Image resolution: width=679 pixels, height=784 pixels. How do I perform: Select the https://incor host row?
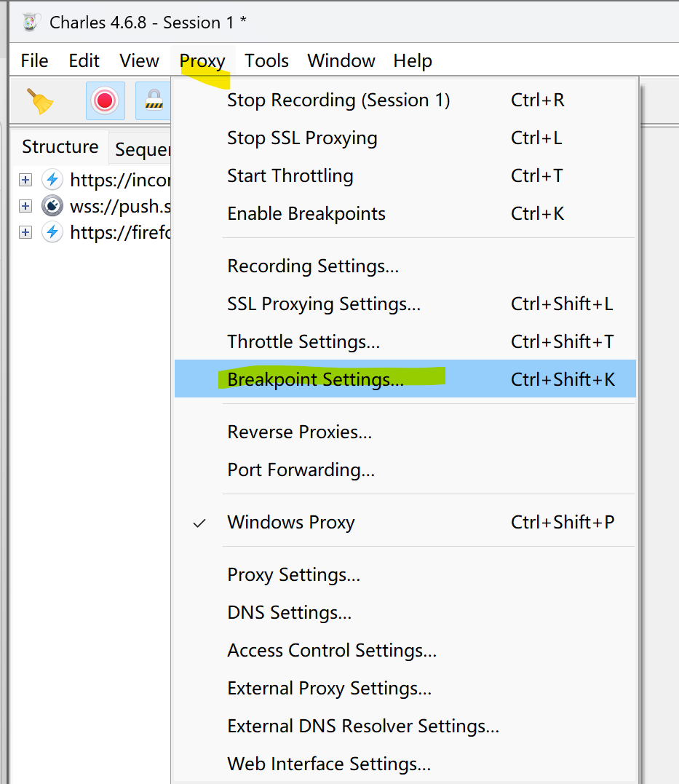coord(120,180)
